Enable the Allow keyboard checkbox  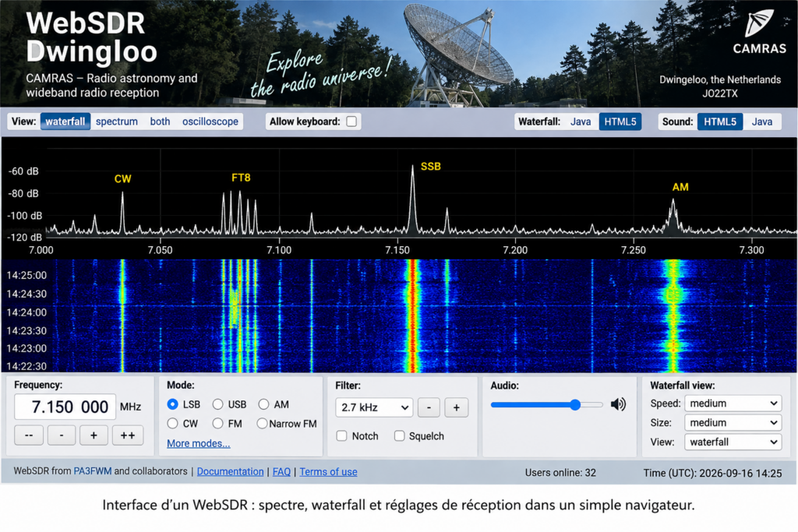pyautogui.click(x=351, y=122)
